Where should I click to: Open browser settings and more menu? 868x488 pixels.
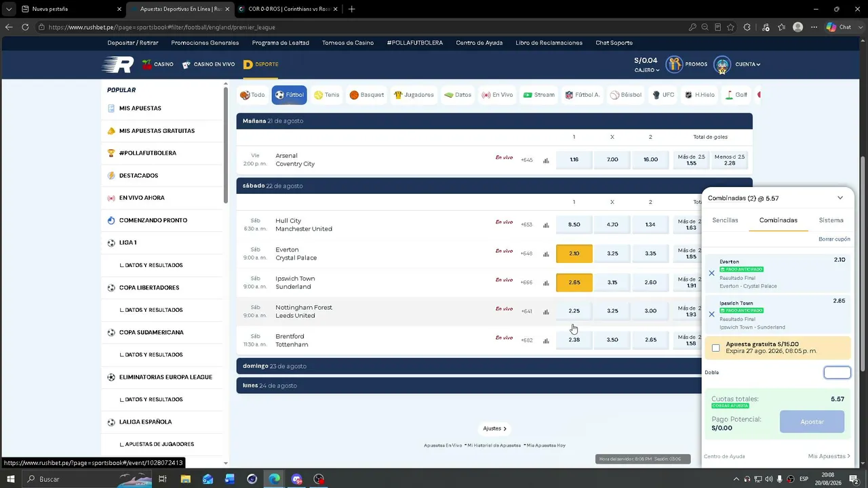point(814,27)
